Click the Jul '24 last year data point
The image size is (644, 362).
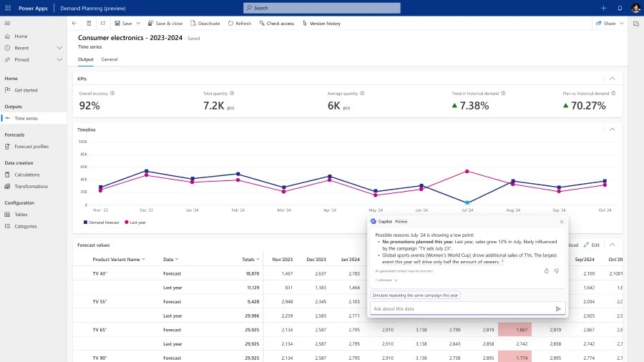467,171
